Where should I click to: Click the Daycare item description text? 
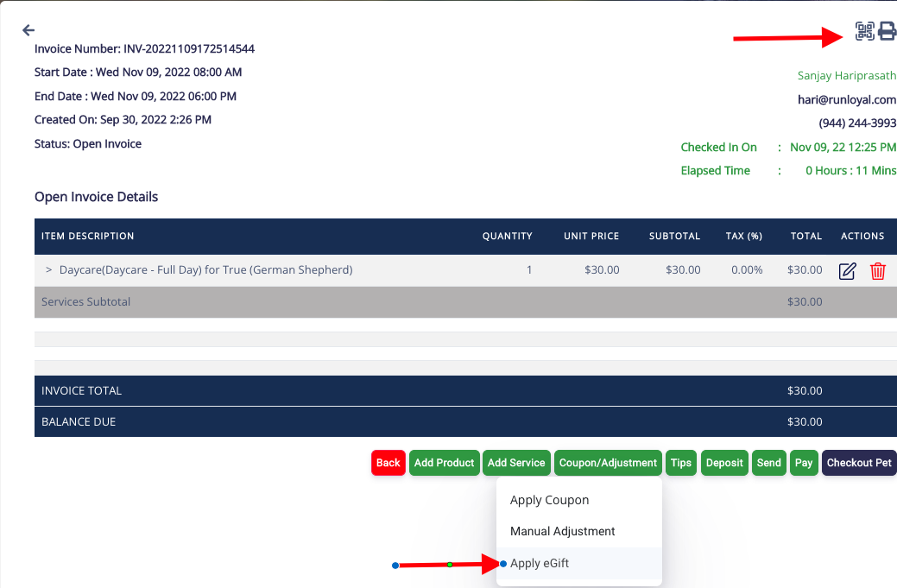[x=206, y=270]
